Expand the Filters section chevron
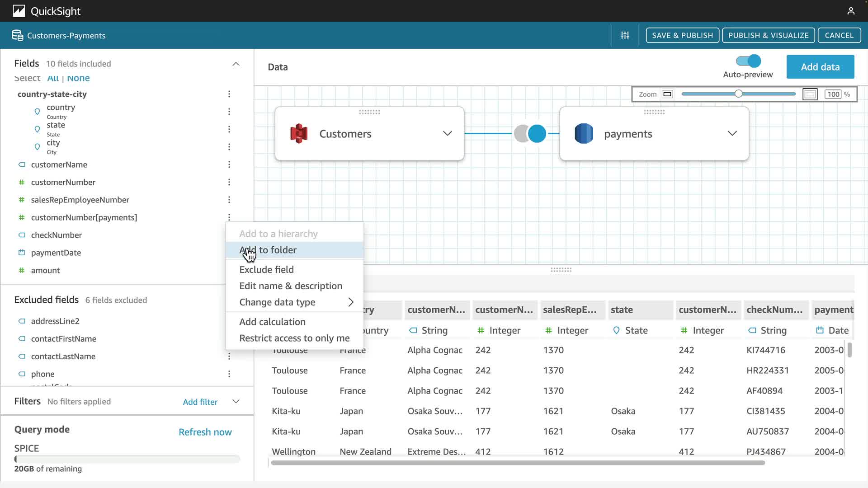The width and height of the screenshot is (868, 488). tap(236, 401)
